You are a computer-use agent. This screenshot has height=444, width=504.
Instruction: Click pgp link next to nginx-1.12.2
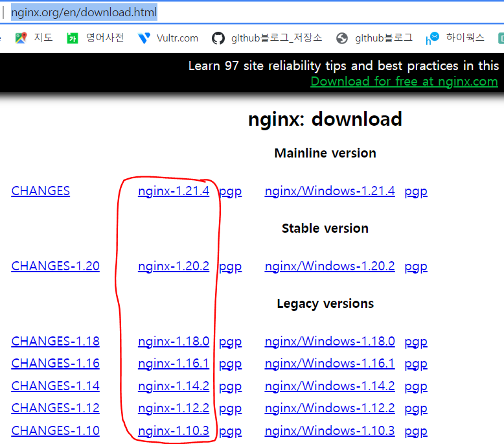230,408
